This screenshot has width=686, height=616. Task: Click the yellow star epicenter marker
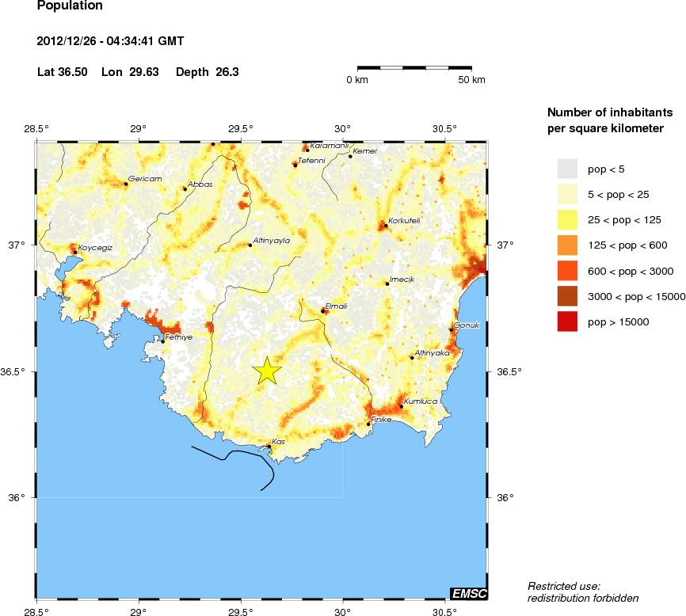(268, 370)
